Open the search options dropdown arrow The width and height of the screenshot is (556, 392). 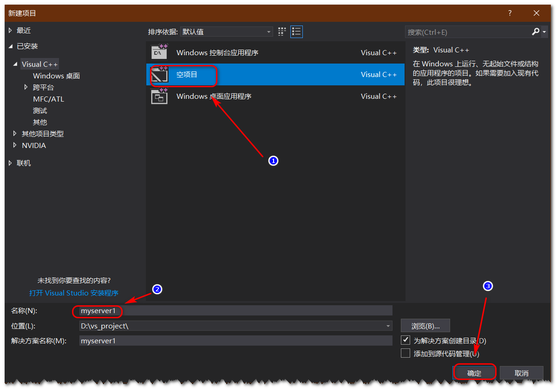544,32
